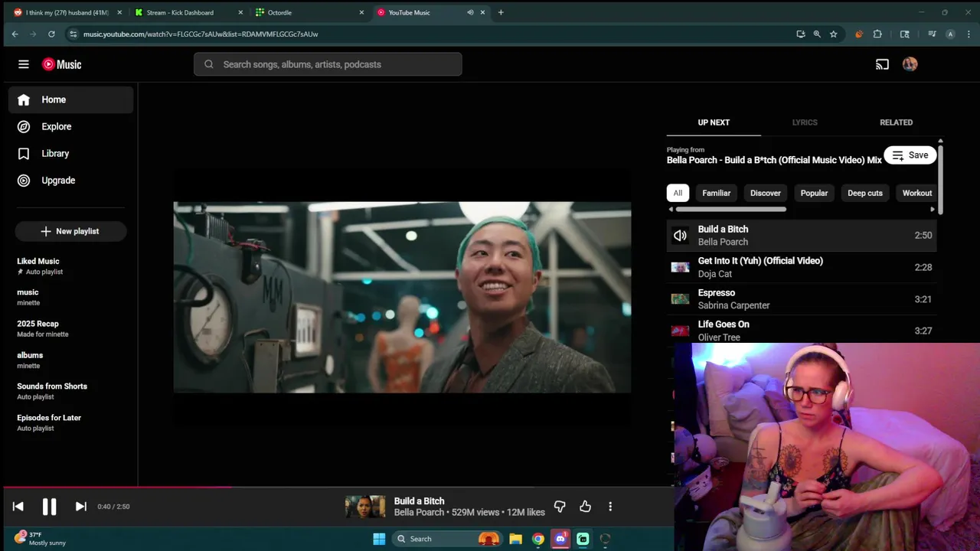Select the Discover filter chip

pos(766,193)
